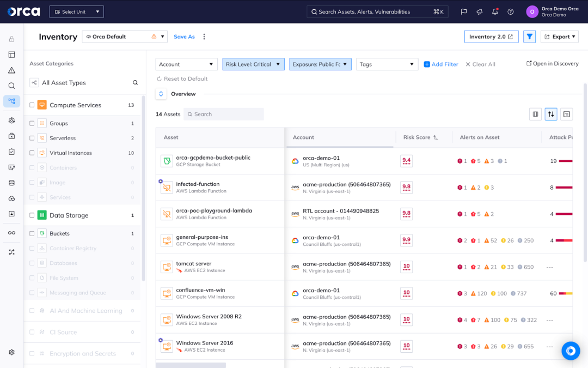Click attack path bar for orca-gcpdemo-bucket-public

(566, 161)
